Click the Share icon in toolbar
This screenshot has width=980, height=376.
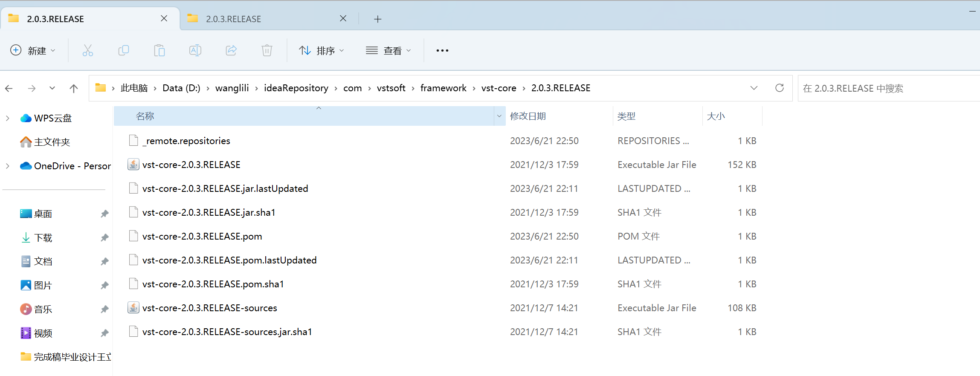[231, 51]
